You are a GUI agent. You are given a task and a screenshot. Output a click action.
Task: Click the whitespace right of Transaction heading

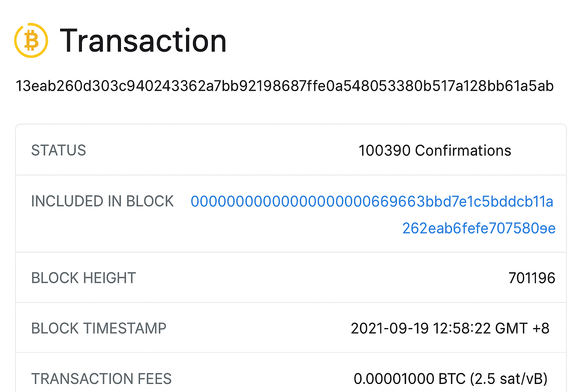[383, 41]
